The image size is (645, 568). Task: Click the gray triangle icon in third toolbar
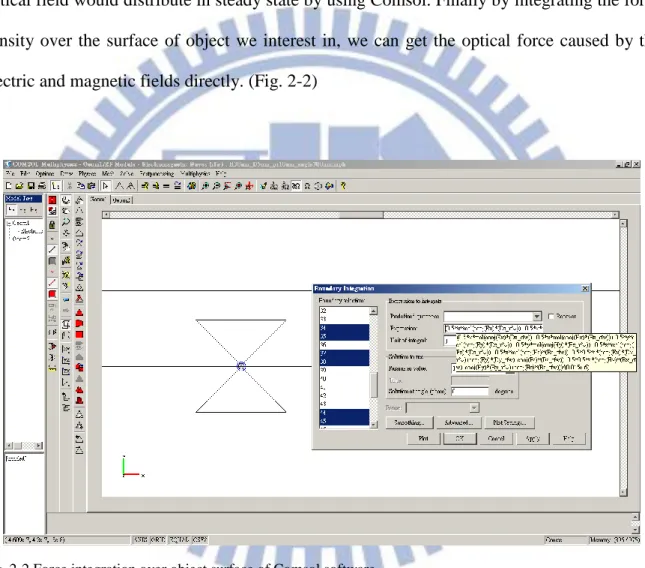point(79,378)
